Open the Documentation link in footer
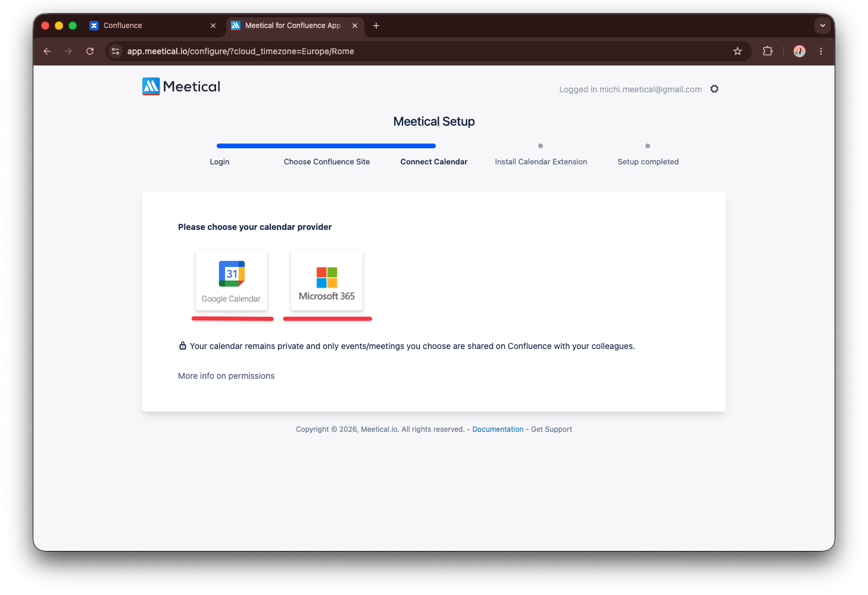The height and width of the screenshot is (595, 868). point(498,429)
